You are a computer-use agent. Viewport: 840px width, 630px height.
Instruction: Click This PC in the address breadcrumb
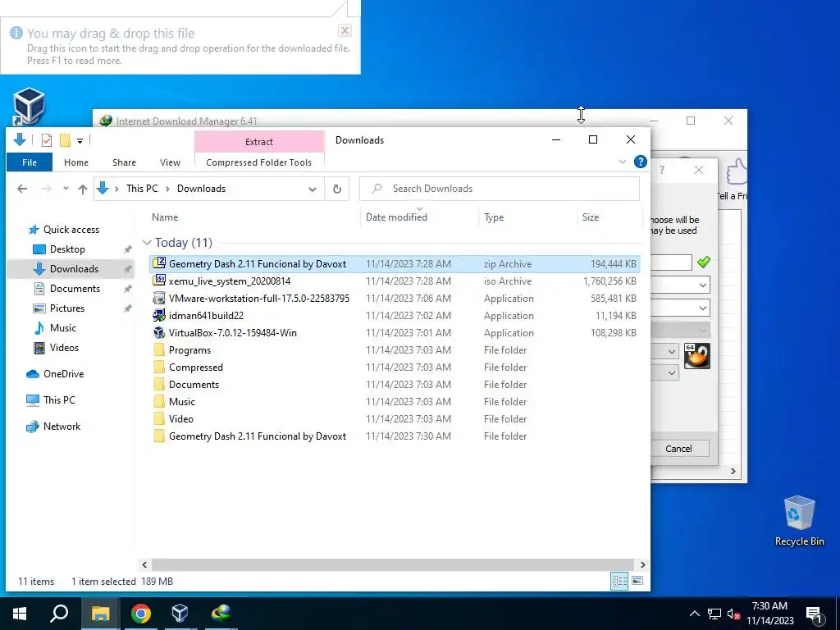pos(142,189)
